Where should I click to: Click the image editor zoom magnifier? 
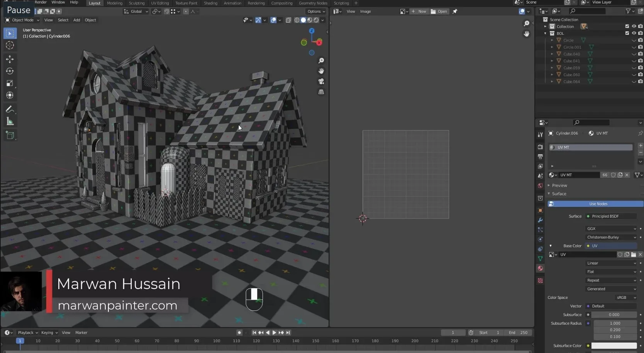[527, 24]
